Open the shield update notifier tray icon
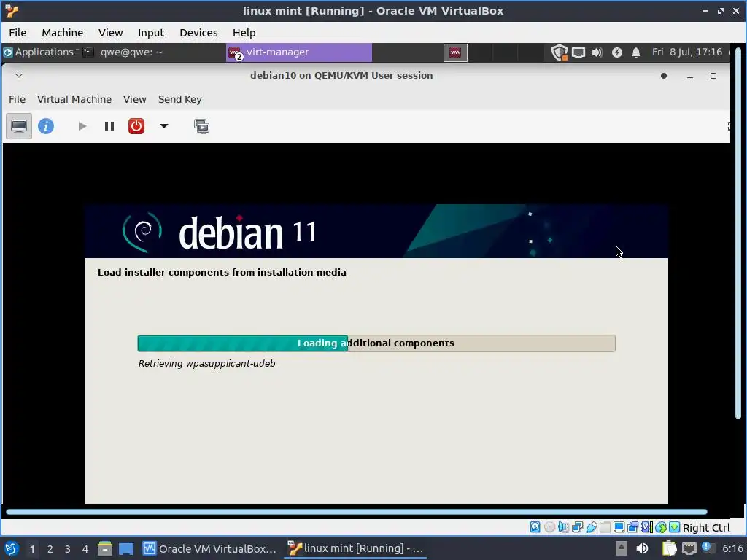747x560 pixels. coord(560,52)
